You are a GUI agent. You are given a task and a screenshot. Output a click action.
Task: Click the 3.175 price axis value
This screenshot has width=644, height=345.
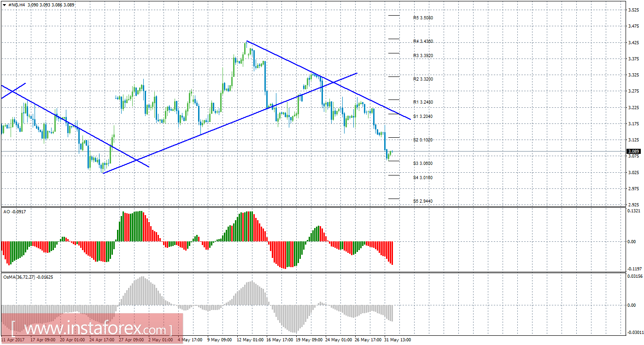coord(633,123)
